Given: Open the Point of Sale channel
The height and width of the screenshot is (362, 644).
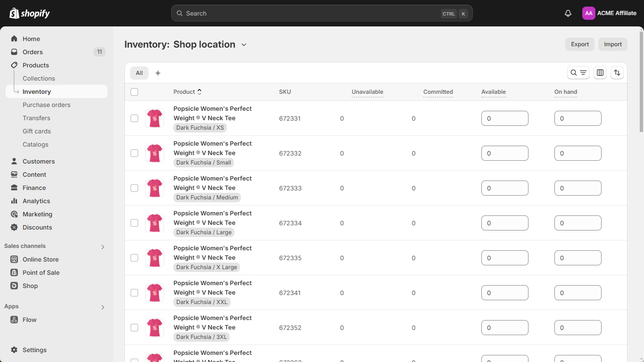Looking at the screenshot, I should point(41,272).
